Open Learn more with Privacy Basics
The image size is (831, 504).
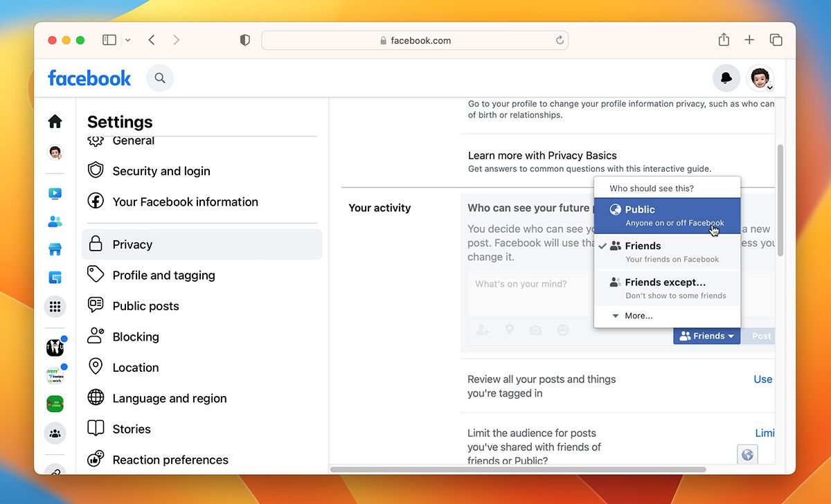pos(542,156)
